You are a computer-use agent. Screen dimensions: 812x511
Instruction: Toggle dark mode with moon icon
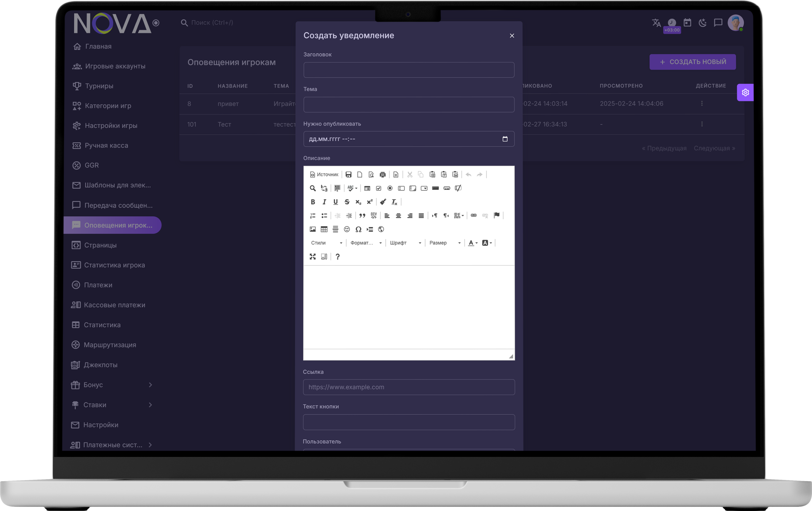point(702,23)
